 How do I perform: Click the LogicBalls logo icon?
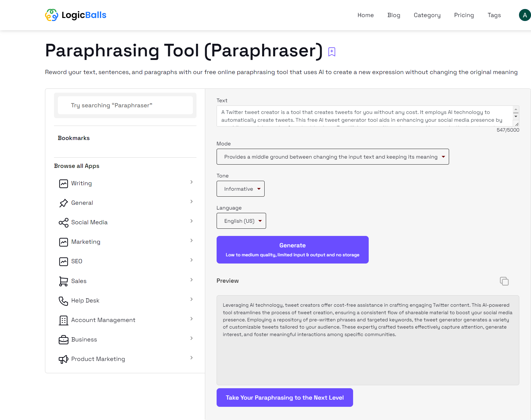pyautogui.click(x=52, y=15)
